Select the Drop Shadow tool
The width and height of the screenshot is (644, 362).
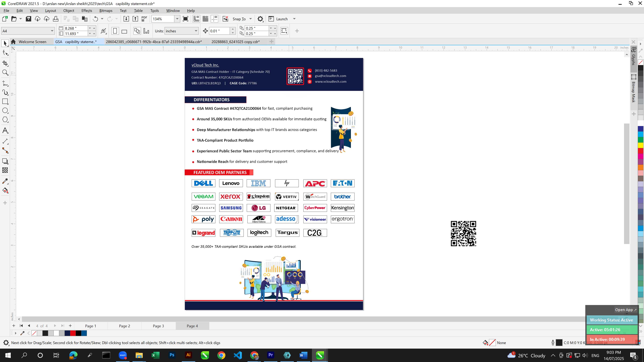pos(5,161)
